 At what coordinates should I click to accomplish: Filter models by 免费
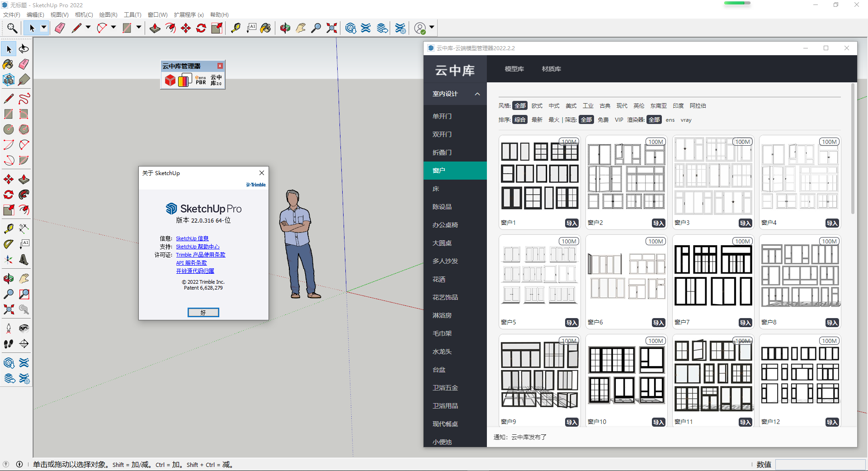(x=603, y=120)
